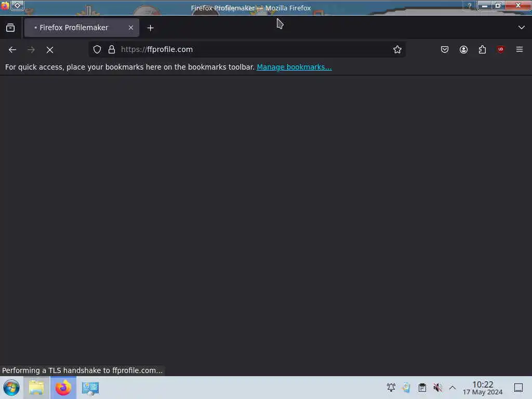
Task: Expand hidden system tray icons
Action: coord(453,388)
